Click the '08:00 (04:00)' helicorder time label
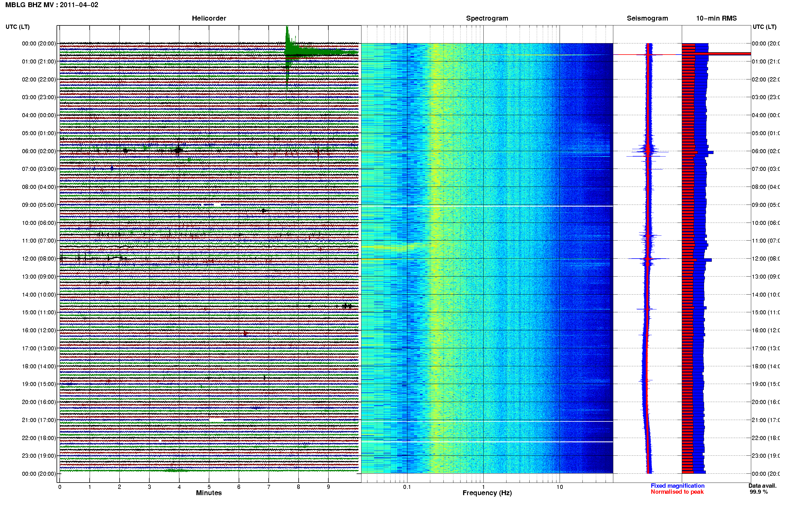Image resolution: width=812 pixels, height=508 pixels. point(39,187)
